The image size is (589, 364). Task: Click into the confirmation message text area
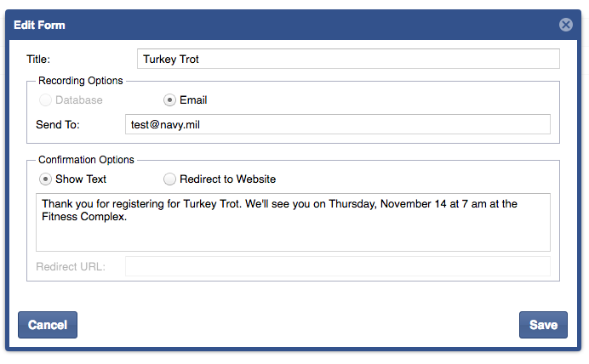click(293, 222)
